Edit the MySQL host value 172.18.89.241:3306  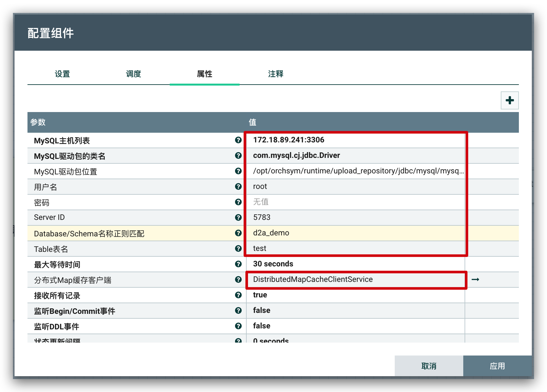click(355, 140)
